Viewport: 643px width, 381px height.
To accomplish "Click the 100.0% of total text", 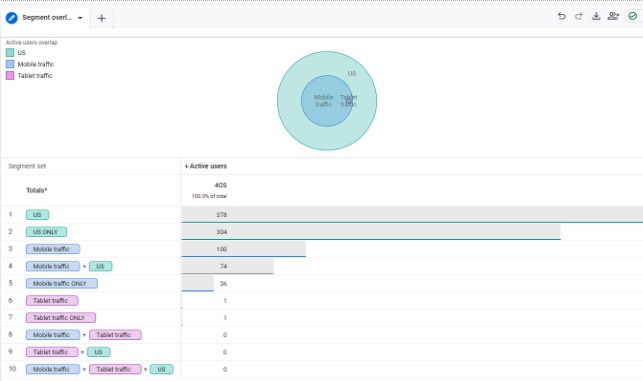I will pyautogui.click(x=209, y=196).
